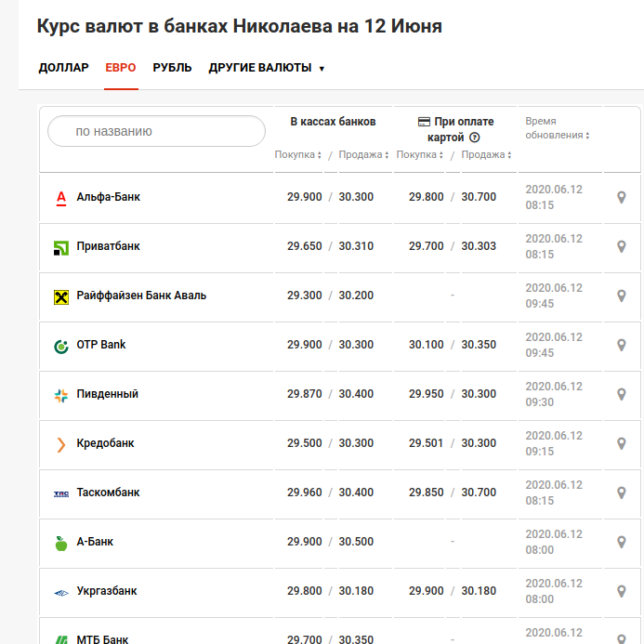Open the Райффайзен Банк Аваль link
The width and height of the screenshot is (644, 644).
(x=141, y=296)
